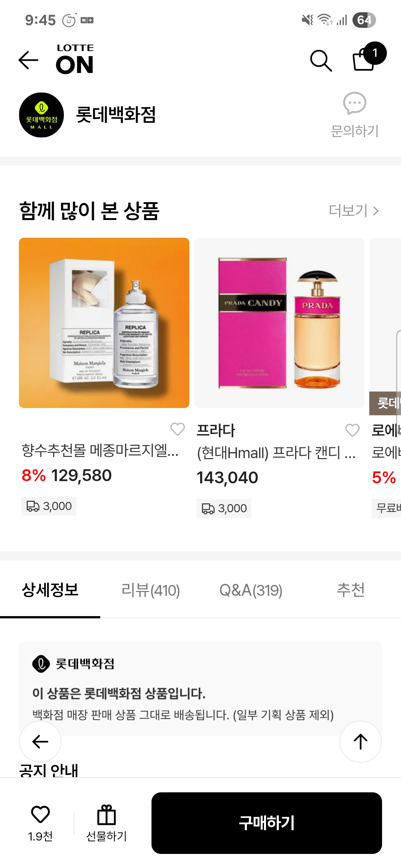The width and height of the screenshot is (401, 868).
Task: Tap the floating back arrow circle button
Action: pyautogui.click(x=40, y=742)
